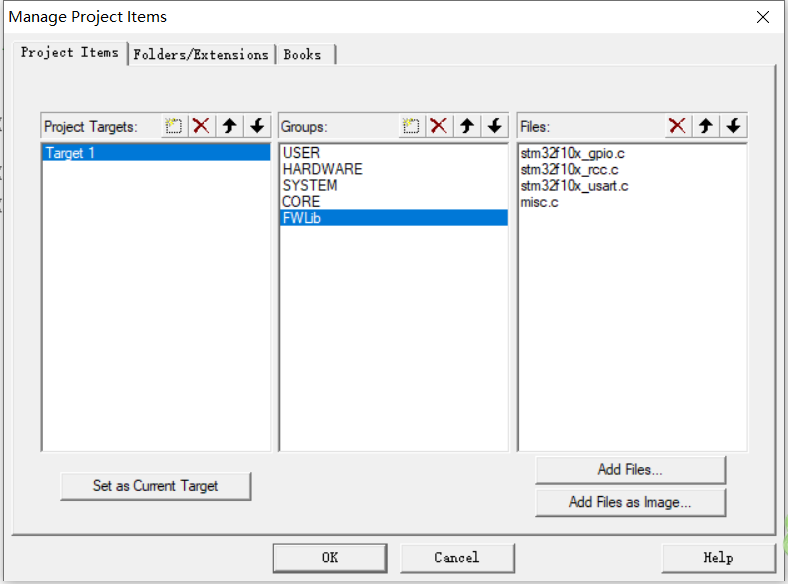Select Target 1 in project targets
This screenshot has height=584, width=788.
(x=156, y=153)
